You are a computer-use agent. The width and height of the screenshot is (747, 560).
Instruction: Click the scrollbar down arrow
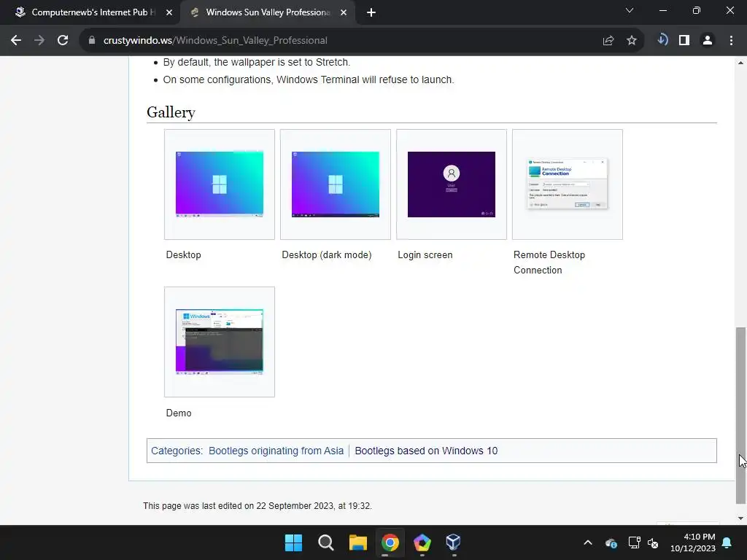click(x=740, y=518)
